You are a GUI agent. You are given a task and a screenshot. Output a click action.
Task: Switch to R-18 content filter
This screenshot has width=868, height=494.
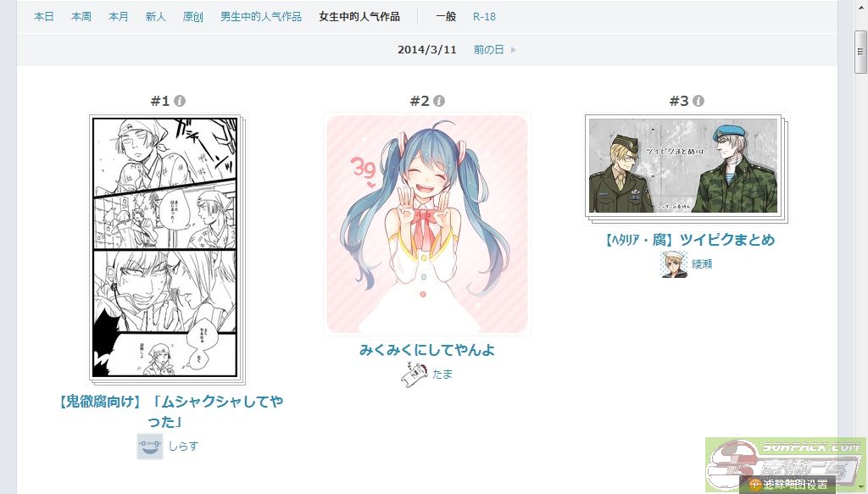pyautogui.click(x=484, y=17)
